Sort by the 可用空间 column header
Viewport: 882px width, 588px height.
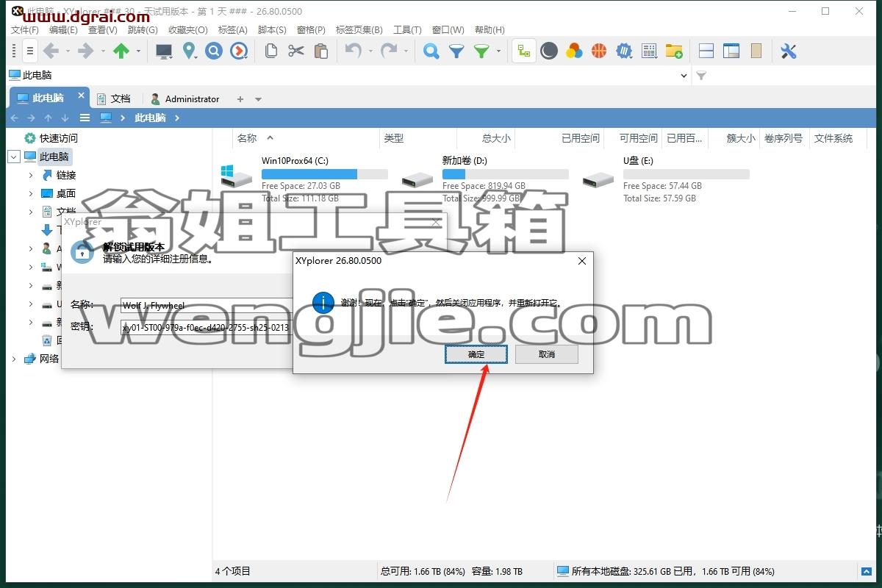pos(638,138)
